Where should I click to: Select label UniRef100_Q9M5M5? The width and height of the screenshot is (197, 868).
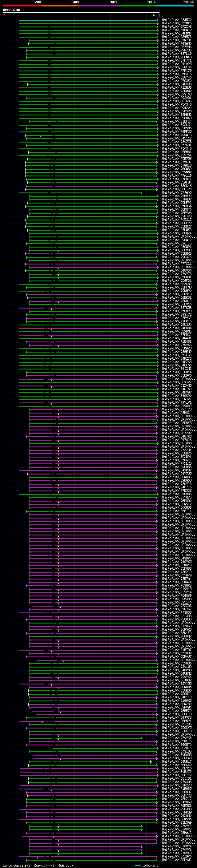click(x=176, y=128)
